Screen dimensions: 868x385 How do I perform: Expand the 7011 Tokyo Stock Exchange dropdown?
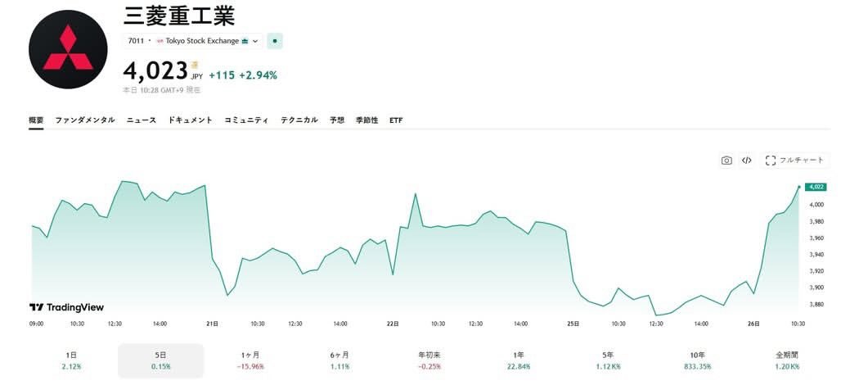coord(192,41)
